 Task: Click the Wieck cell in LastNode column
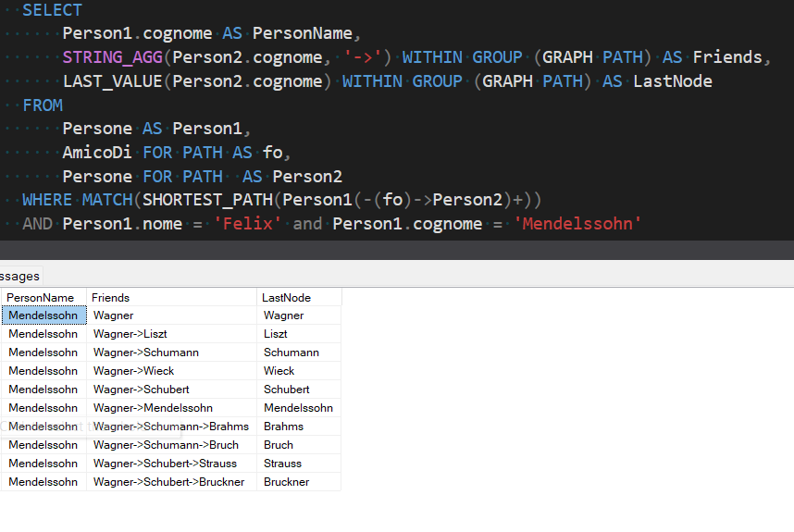click(x=279, y=371)
